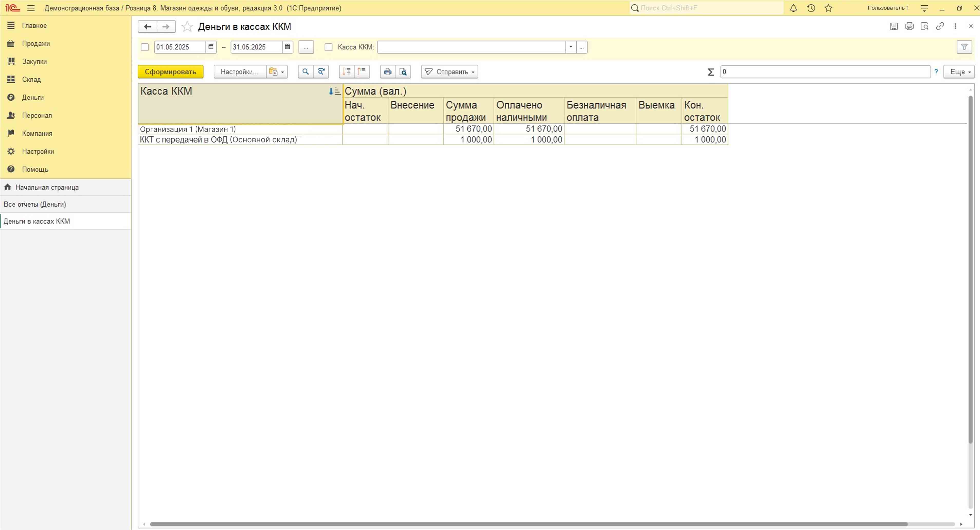Image resolution: width=980 pixels, height=530 pixels.
Task: Open Склад section
Action: pos(65,79)
